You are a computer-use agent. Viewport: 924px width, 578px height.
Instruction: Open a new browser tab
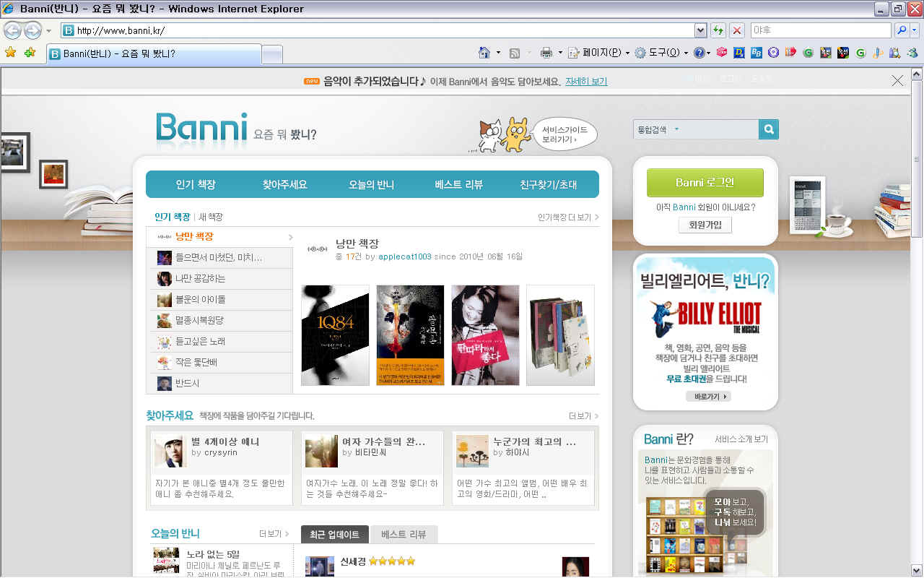[271, 55]
